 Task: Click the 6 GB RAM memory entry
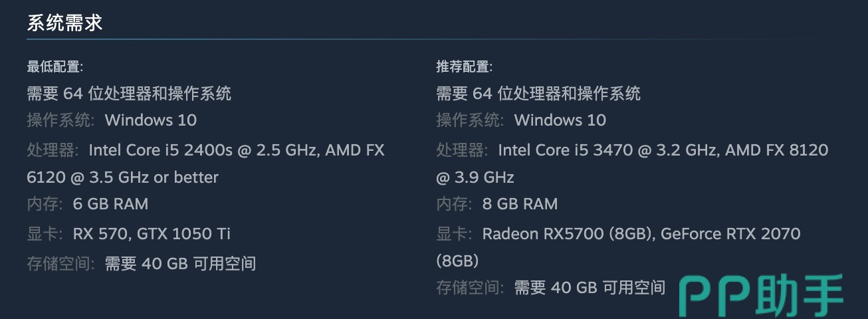pos(110,204)
